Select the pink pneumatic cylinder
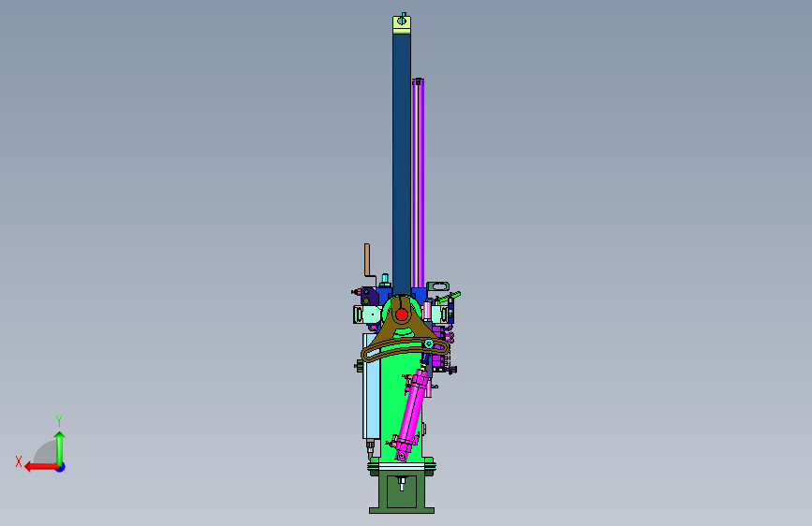This screenshot has height=526, width=812. coord(413,415)
